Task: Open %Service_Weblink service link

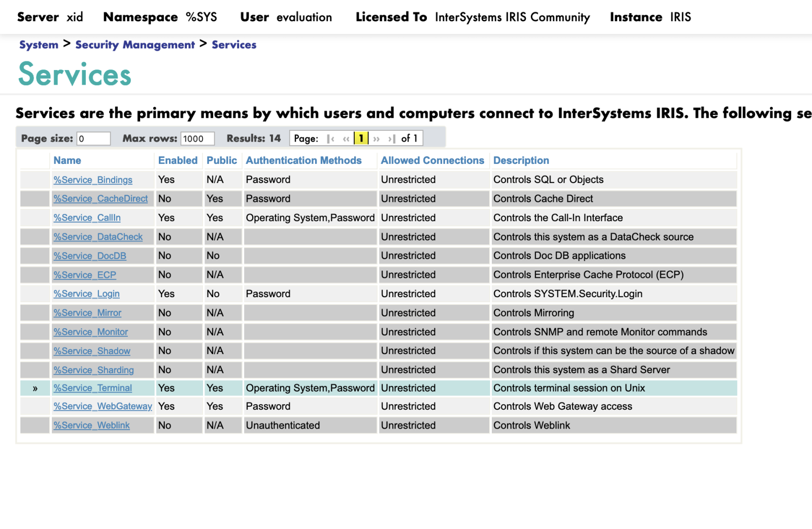Action: click(91, 426)
